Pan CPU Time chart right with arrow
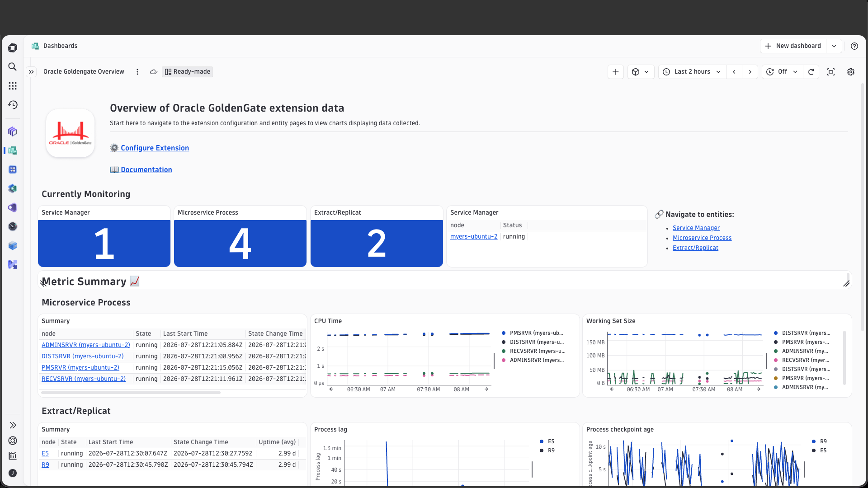 (x=486, y=389)
